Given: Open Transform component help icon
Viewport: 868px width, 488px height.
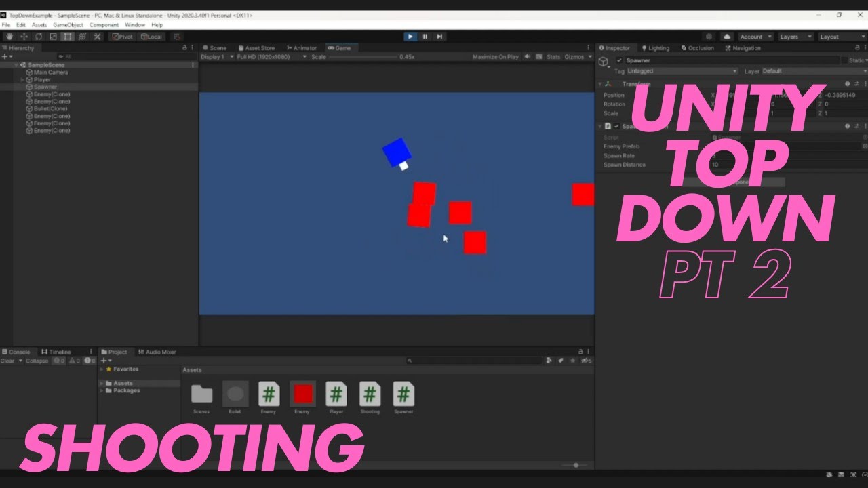Looking at the screenshot, I should click(847, 84).
